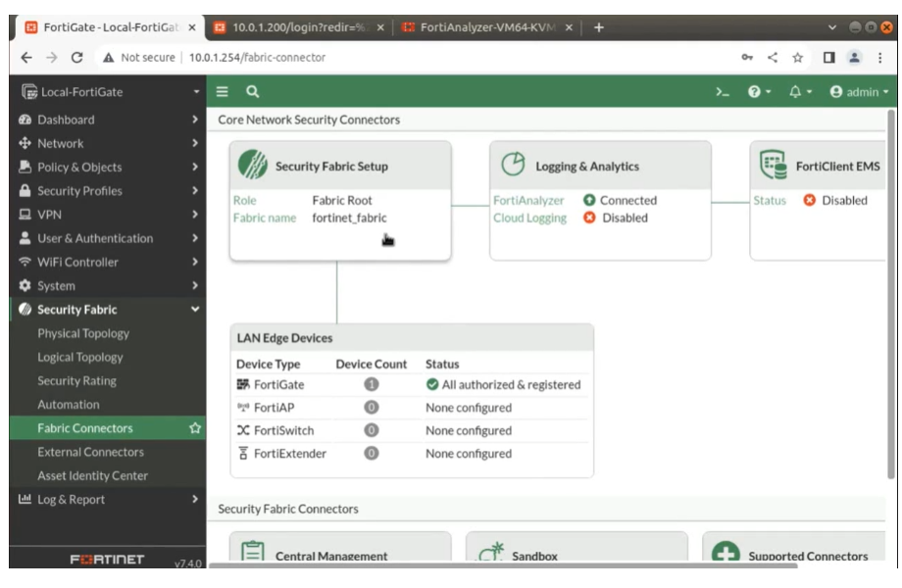
Task: Click the FortiAP device type icon
Action: coord(243,407)
